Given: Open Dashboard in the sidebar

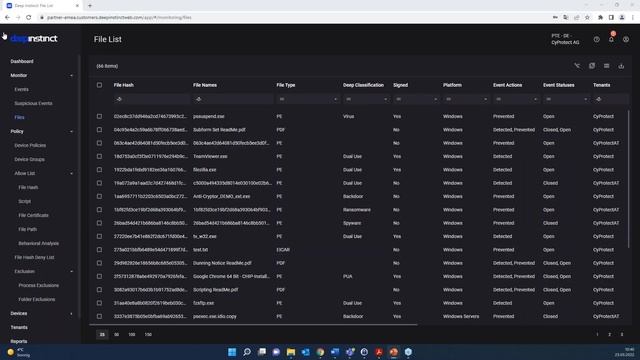Looking at the screenshot, I should point(22,61).
